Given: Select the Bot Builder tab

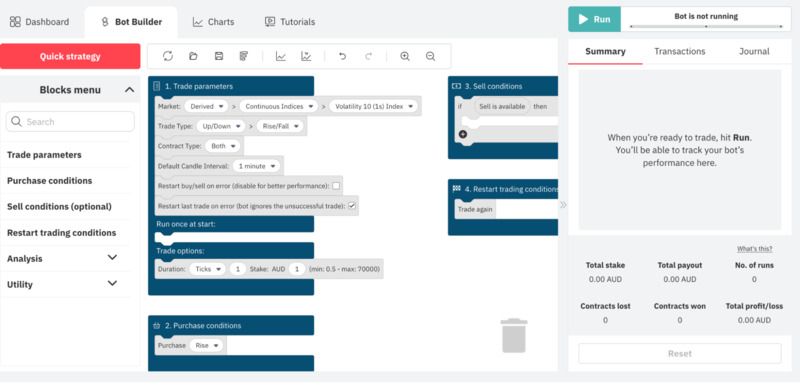Looking at the screenshot, I should point(132,22).
